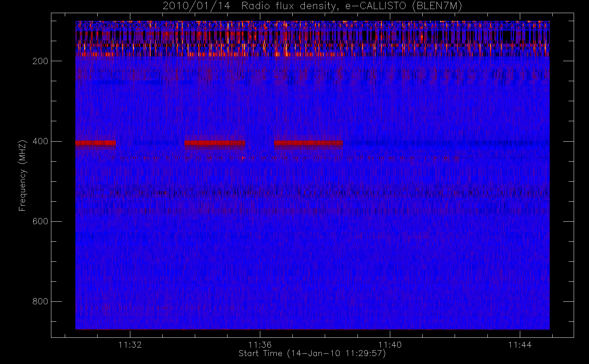
Task: Click the first red burst near 400 MHz
Action: point(96,143)
